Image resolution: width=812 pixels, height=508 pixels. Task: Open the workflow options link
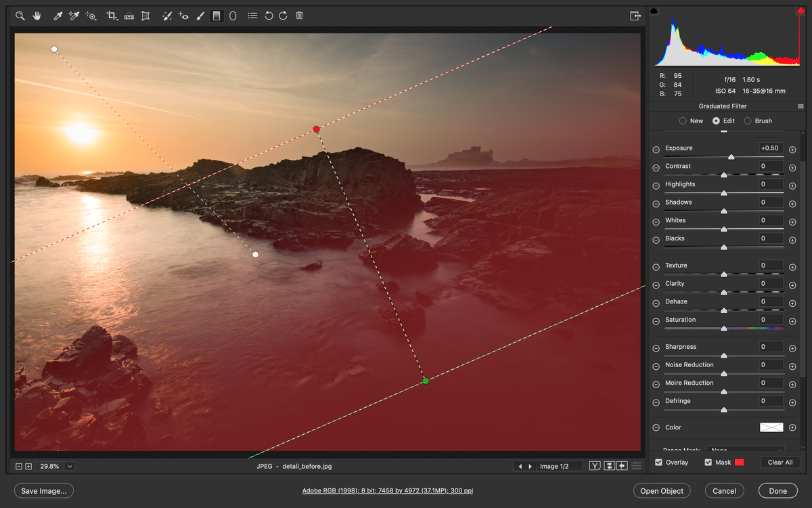click(x=387, y=490)
